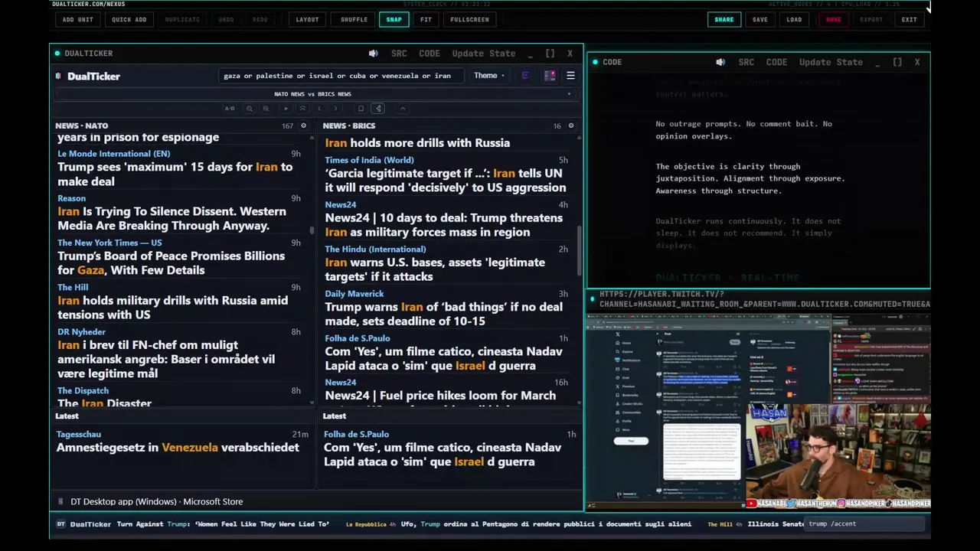Toggle the SHUFFLE button

pos(354,19)
